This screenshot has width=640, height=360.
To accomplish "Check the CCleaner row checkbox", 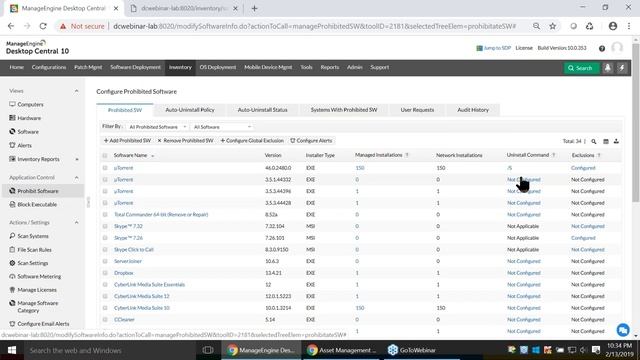I will pos(105,320).
